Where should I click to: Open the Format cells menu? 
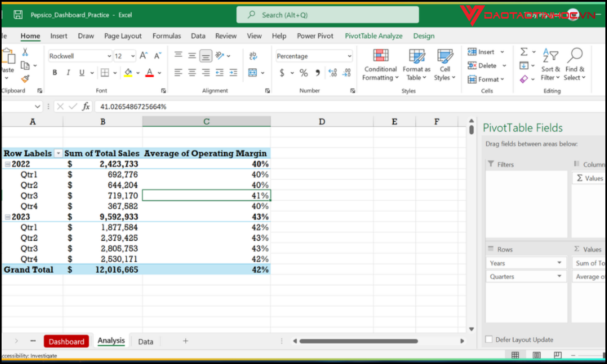(x=486, y=79)
